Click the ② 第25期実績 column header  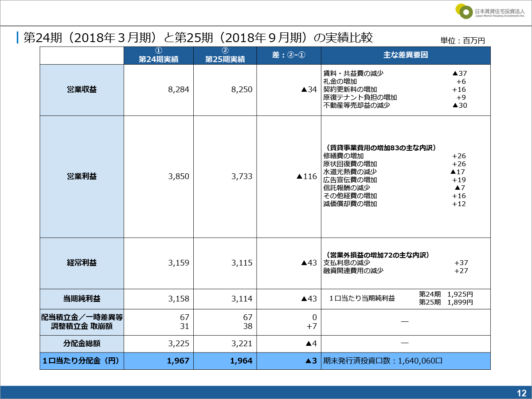(x=225, y=55)
